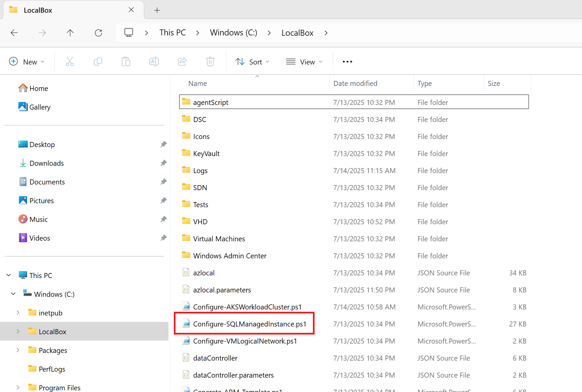Expand the LocalBox folder node
This screenshot has width=582, height=392.
[x=18, y=332]
